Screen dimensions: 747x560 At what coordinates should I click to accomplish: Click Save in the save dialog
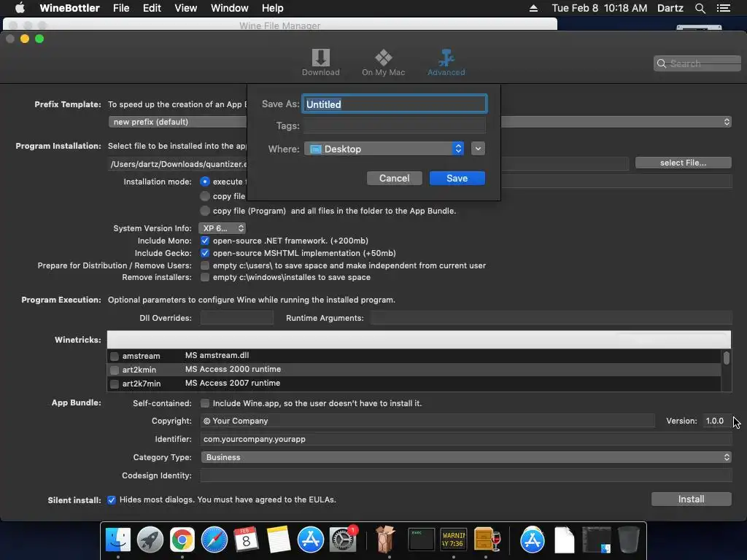coord(457,178)
